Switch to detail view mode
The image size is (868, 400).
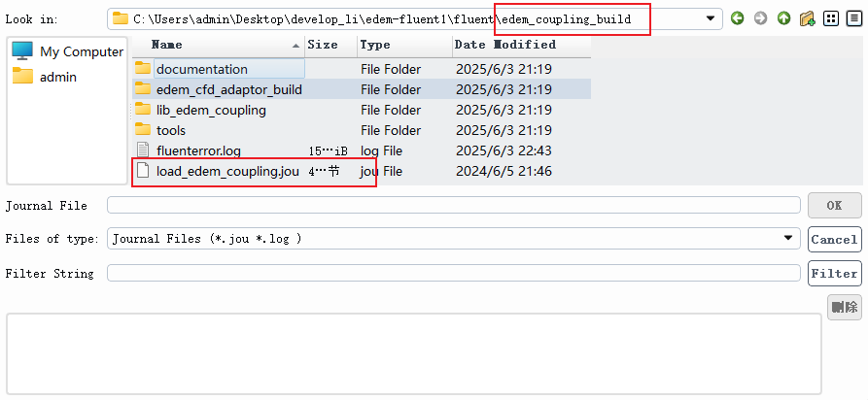click(854, 18)
